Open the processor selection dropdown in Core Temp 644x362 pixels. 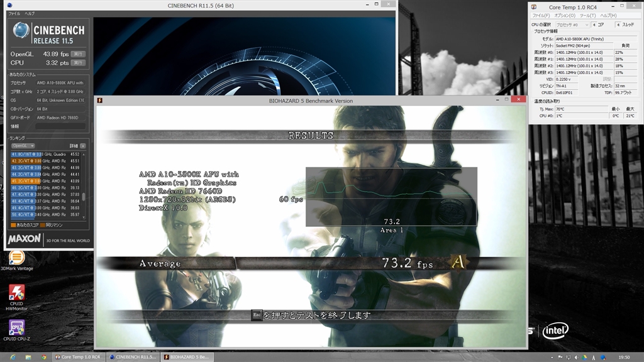pos(572,25)
